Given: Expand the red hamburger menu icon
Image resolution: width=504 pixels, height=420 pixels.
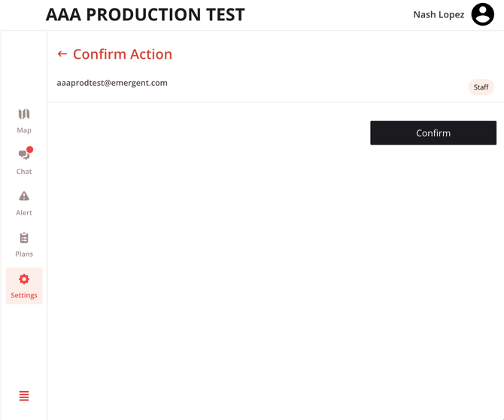Looking at the screenshot, I should click(x=24, y=396).
